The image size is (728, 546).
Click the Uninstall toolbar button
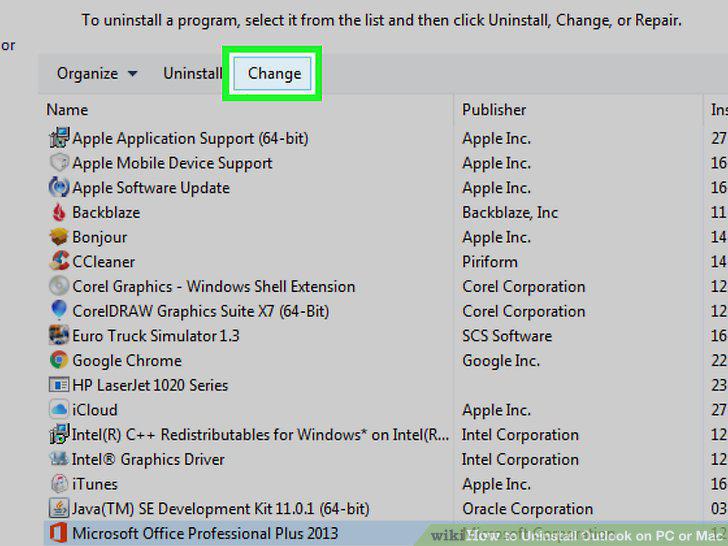coord(192,73)
